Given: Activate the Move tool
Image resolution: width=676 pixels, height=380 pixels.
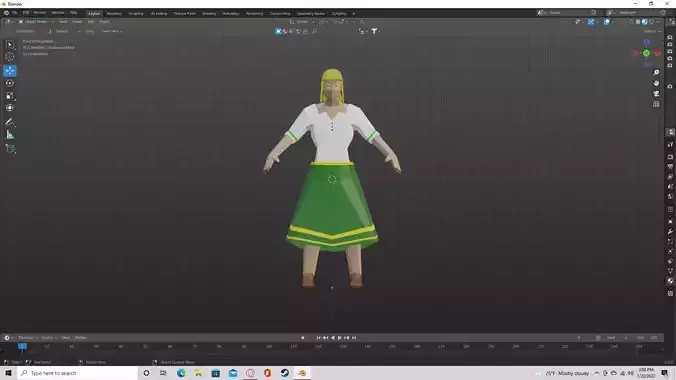Looking at the screenshot, I should point(10,70).
